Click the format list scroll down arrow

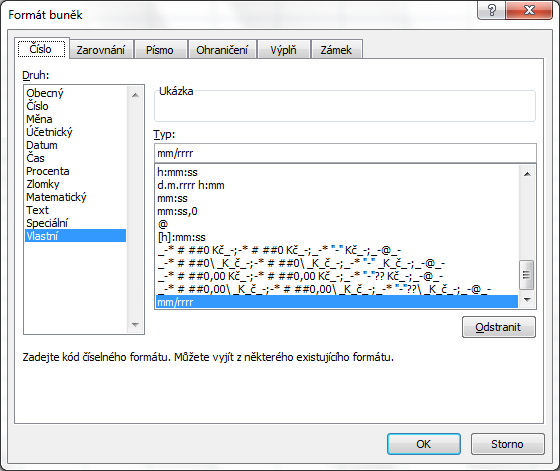tap(527, 300)
